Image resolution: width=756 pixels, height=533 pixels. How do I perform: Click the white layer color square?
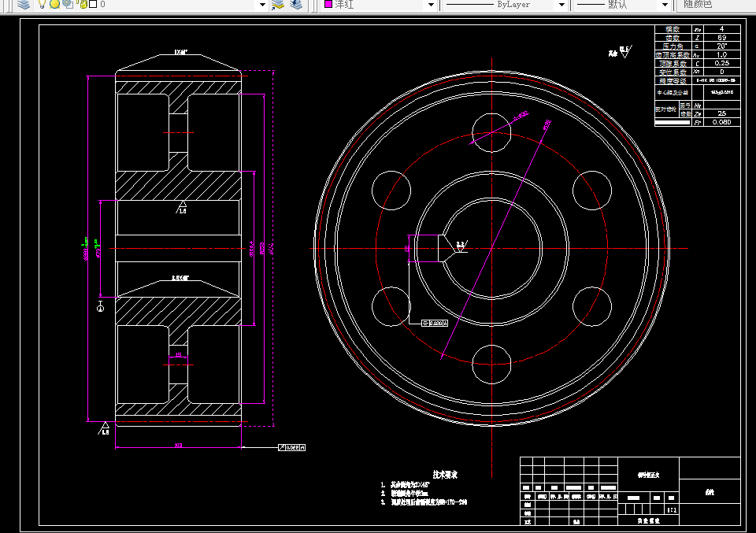point(94,5)
